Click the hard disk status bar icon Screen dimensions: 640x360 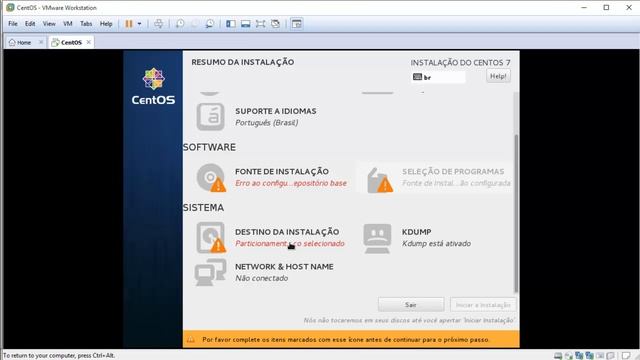point(558,356)
